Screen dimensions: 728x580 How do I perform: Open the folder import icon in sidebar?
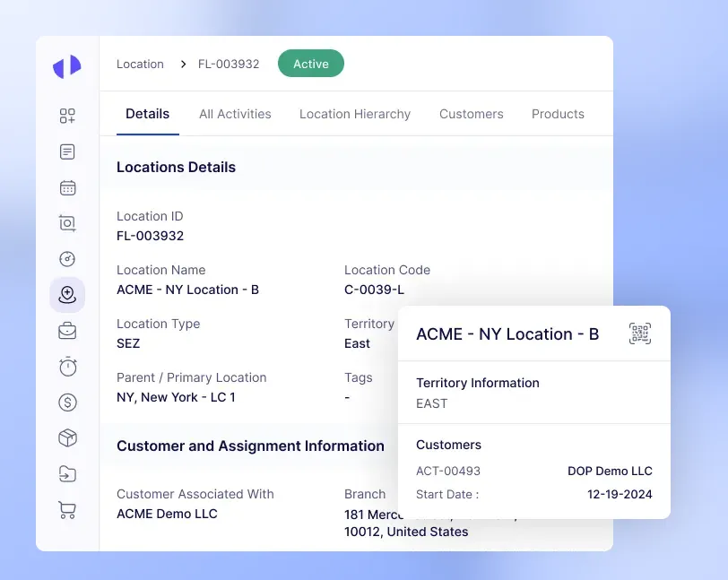pos(67,474)
